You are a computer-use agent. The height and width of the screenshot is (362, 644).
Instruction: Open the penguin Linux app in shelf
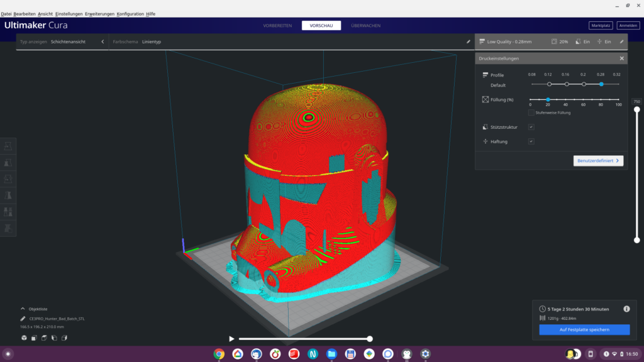pos(407,354)
